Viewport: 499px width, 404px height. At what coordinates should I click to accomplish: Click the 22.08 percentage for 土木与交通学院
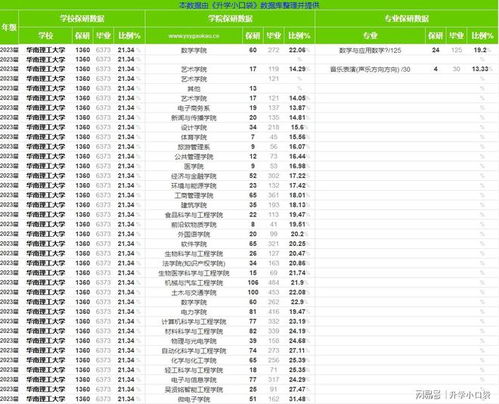click(x=297, y=292)
